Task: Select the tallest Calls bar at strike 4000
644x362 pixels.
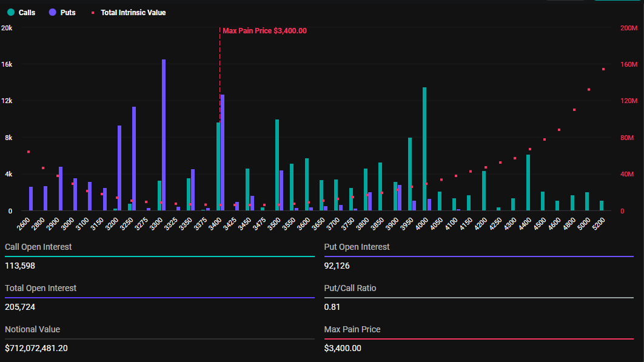Action: tap(424, 149)
